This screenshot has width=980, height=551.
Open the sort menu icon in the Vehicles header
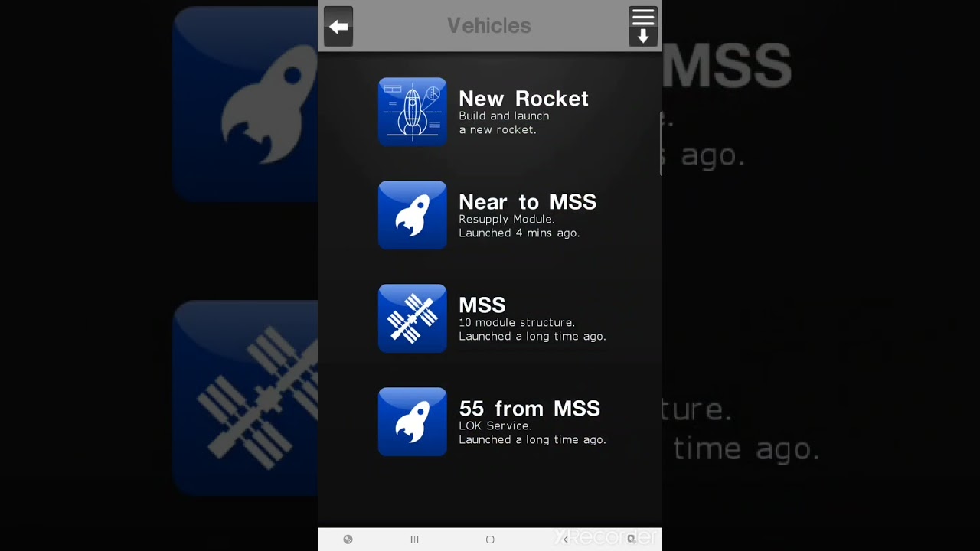click(x=643, y=27)
